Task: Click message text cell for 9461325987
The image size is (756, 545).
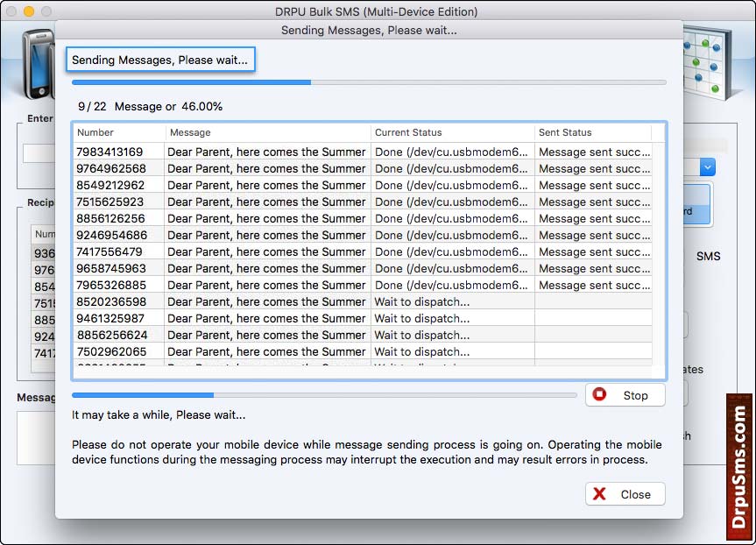Action: coord(266,318)
